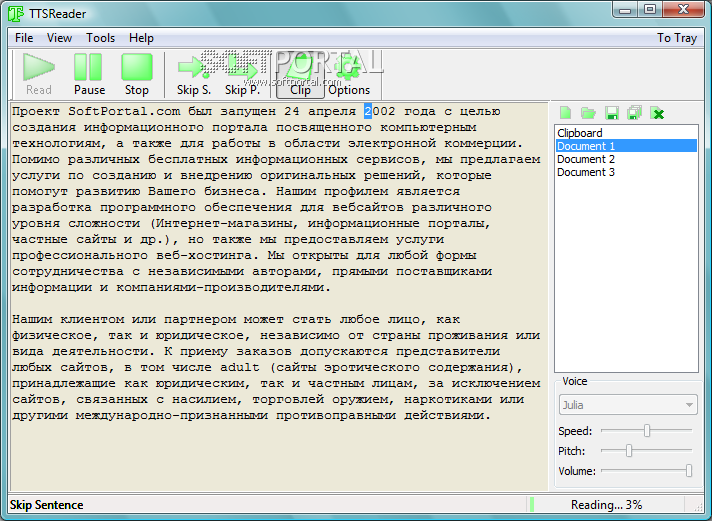Create a new document icon
Screen dimensions: 712x521
(565, 113)
